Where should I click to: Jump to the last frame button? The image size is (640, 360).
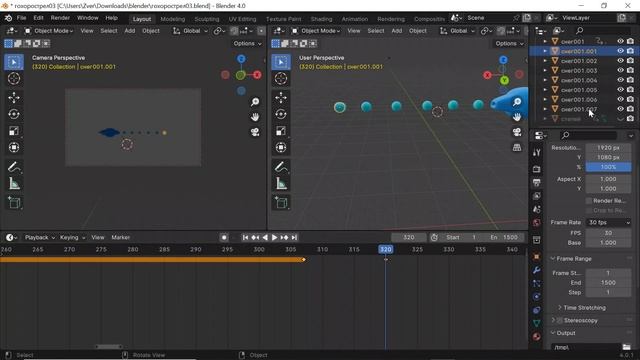(294, 237)
